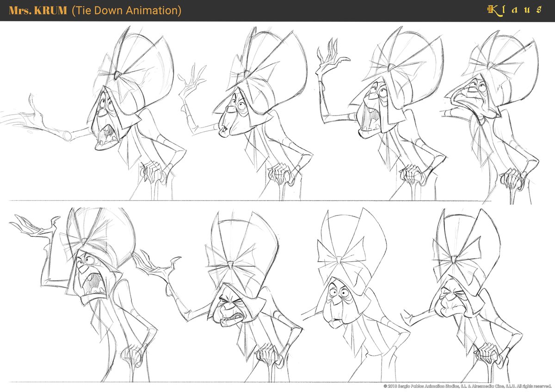Click the Sergio Pablos Animation Studios copyright notice

point(468,385)
